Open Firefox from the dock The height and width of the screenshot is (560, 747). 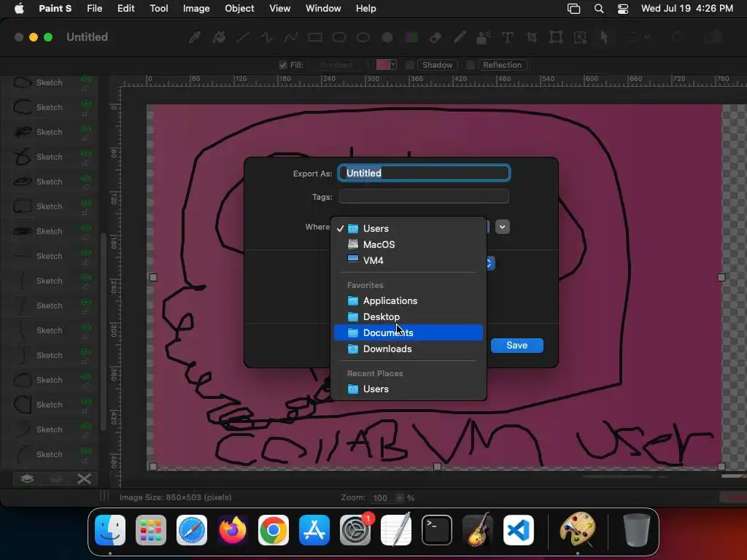(x=233, y=530)
